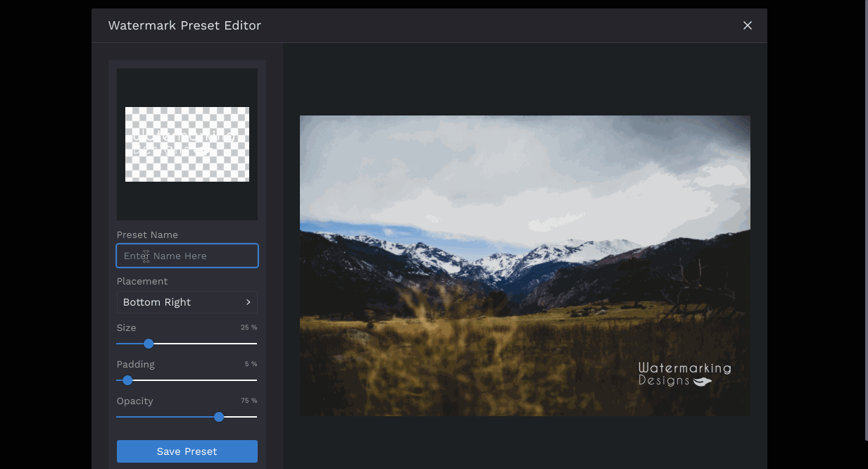
Task: Click the Opacity label
Action: pos(134,401)
